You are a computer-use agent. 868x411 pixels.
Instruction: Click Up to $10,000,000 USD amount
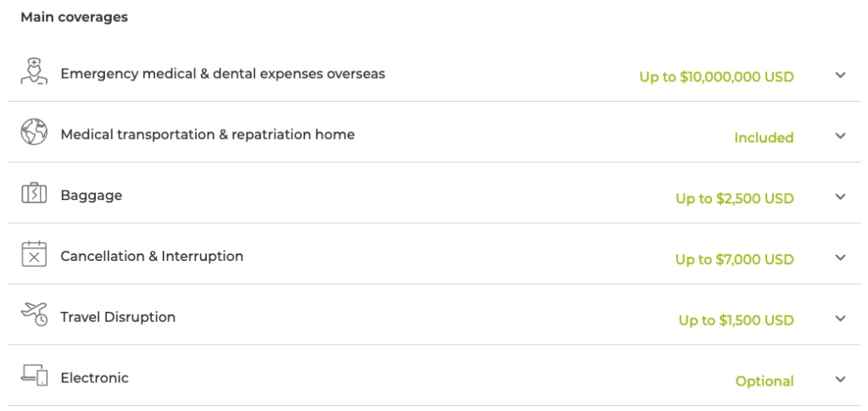pyautogui.click(x=717, y=77)
